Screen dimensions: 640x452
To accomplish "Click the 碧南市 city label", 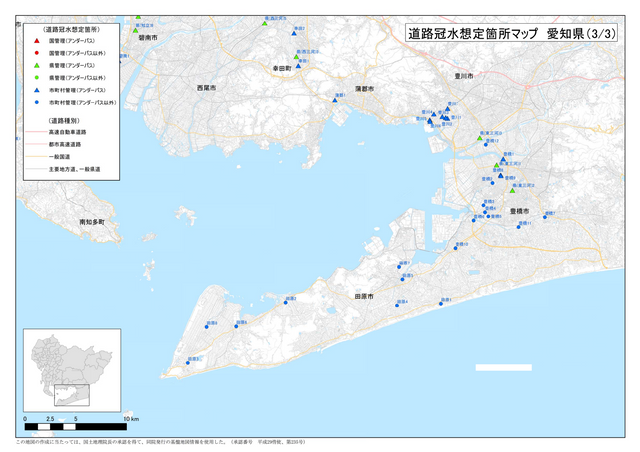I will pyautogui.click(x=148, y=38).
